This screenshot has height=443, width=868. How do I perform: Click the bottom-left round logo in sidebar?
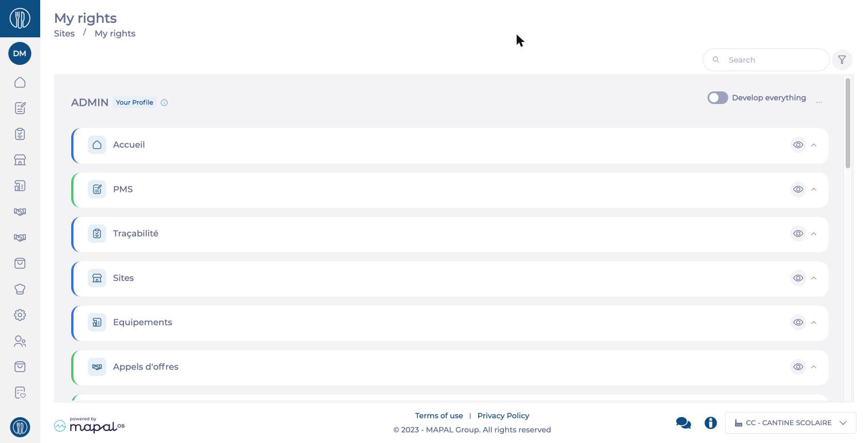coord(20,427)
